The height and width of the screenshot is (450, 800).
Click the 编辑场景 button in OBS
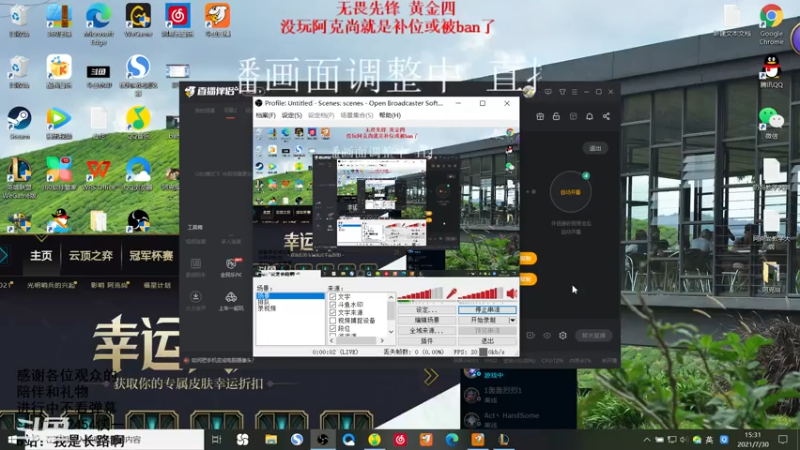(x=427, y=320)
